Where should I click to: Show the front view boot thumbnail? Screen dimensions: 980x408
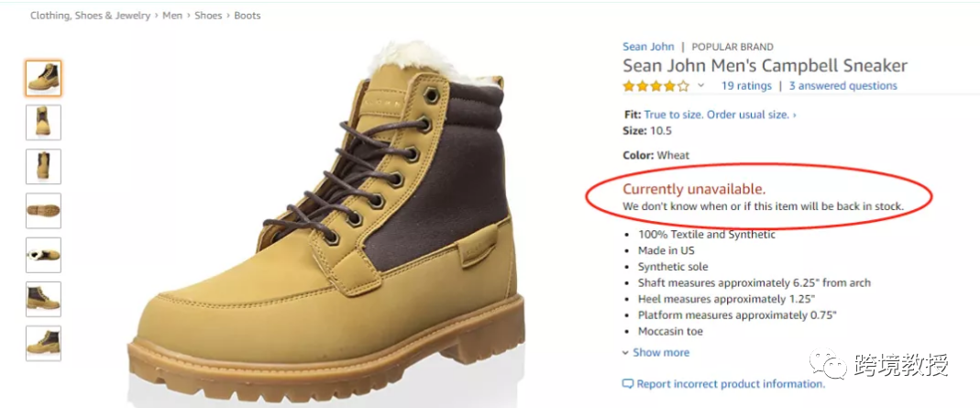coord(43,122)
